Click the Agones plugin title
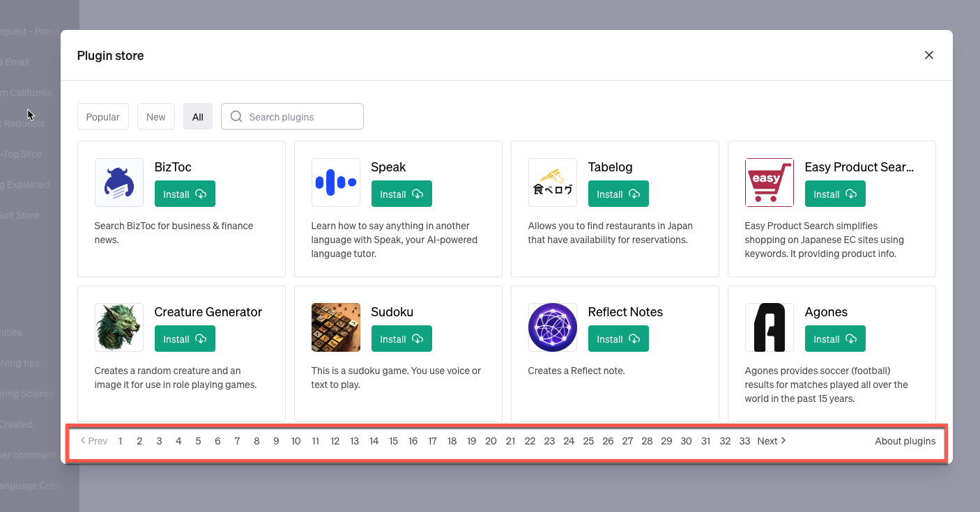Image resolution: width=980 pixels, height=512 pixels. coord(826,312)
